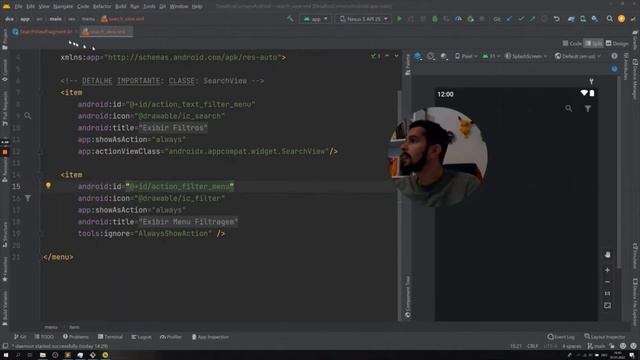The image size is (640, 360).
Task: Click the design surface blue layers icon
Action: 418,56
